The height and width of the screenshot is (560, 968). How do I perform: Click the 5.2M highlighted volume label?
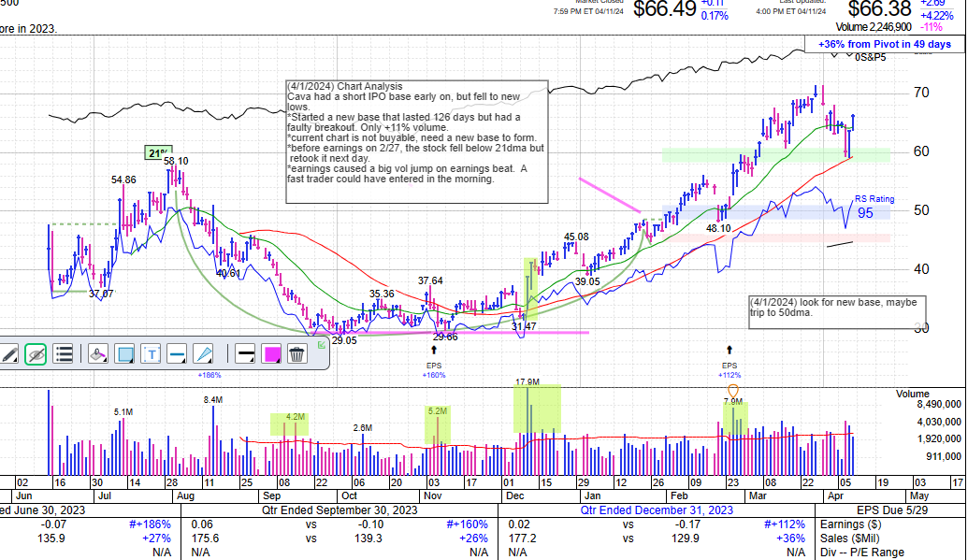click(437, 411)
